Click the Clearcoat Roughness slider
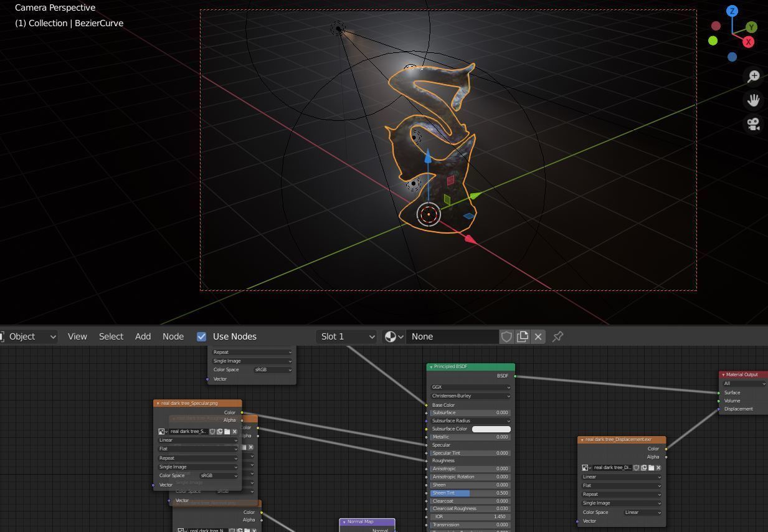 point(470,508)
